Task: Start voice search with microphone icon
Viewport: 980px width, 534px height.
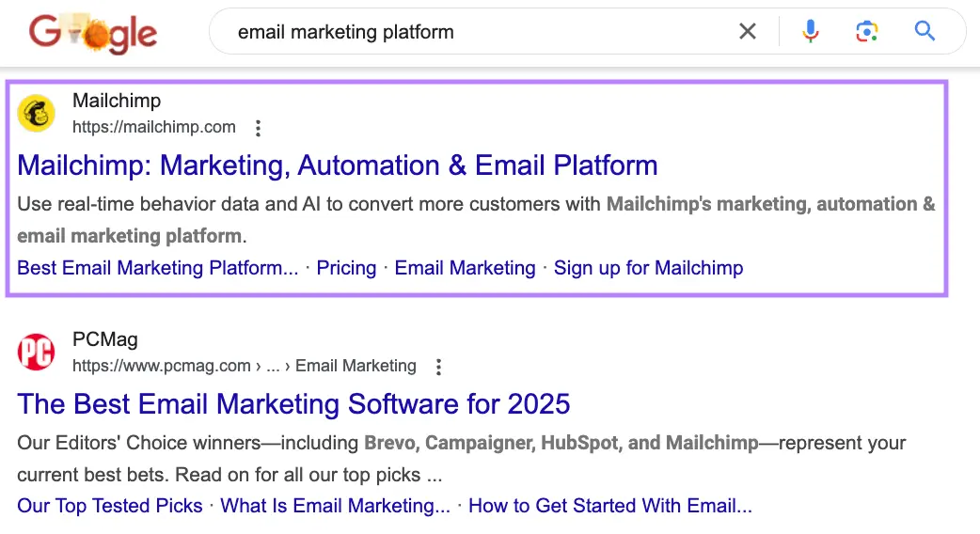Action: (x=810, y=32)
